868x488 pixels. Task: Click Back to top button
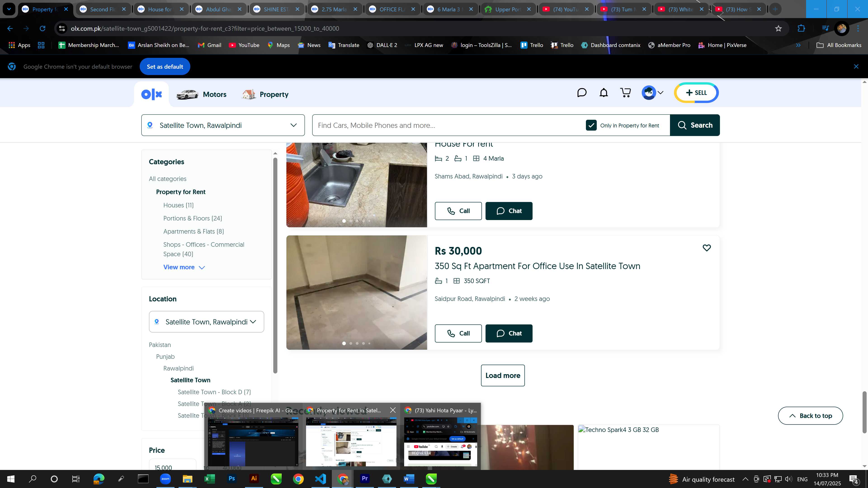pos(810,416)
